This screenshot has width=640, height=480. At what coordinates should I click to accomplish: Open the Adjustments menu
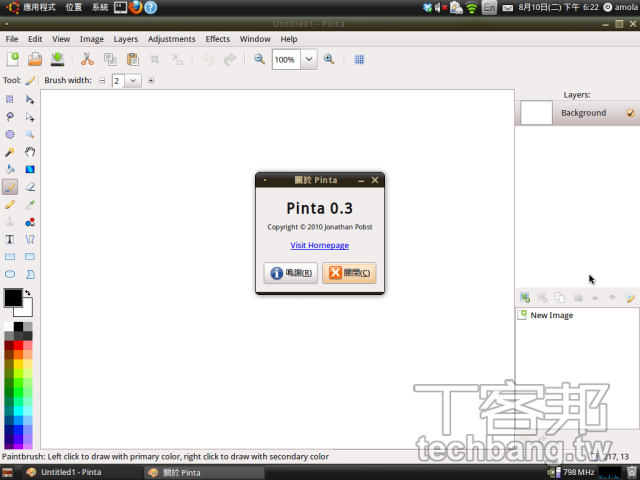pos(171,39)
